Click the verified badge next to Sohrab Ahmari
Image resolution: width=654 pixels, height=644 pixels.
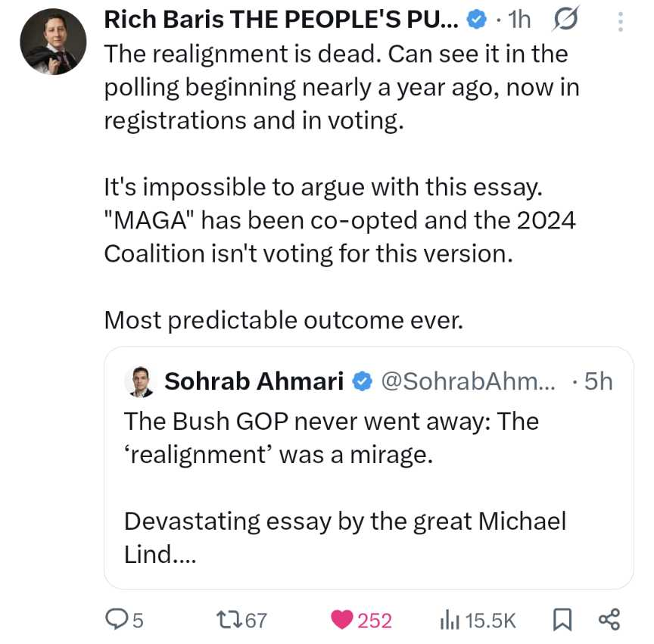[363, 381]
